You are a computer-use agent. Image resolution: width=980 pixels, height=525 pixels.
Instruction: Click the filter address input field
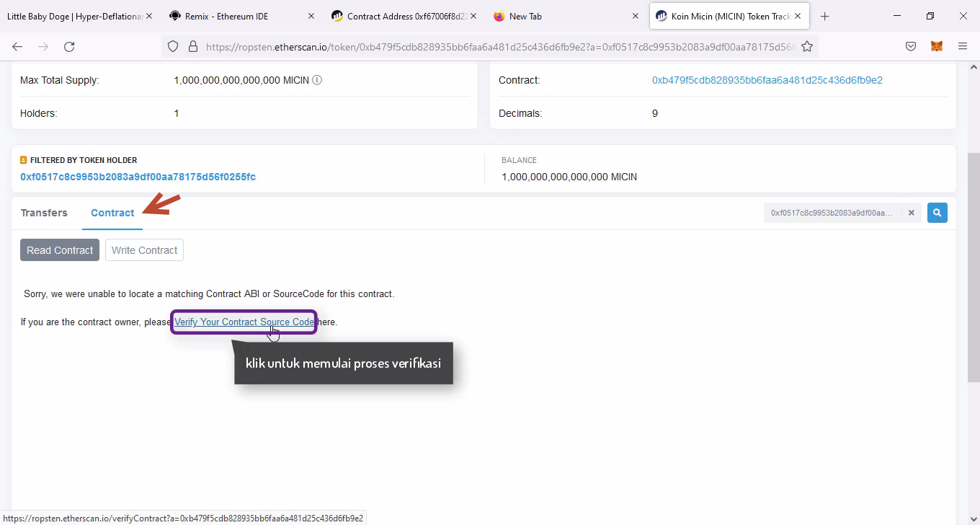832,213
